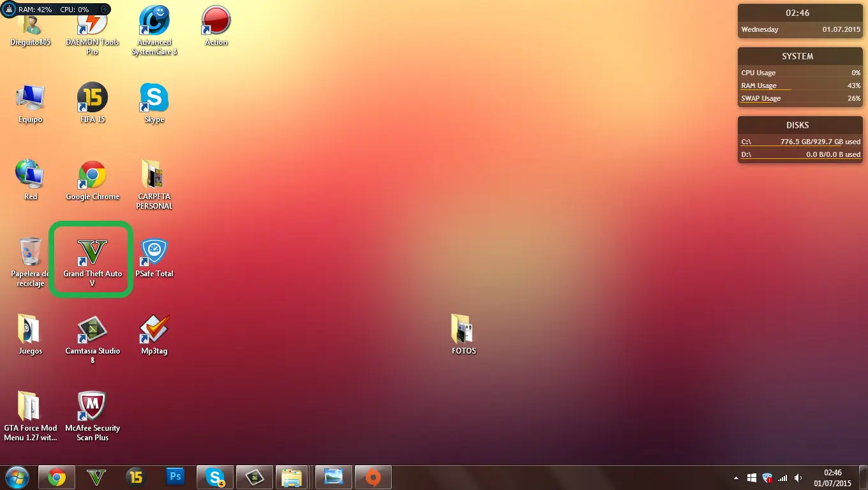Select the Grand Theft Auto V desktop shortcut
The image size is (868, 490).
tap(93, 262)
